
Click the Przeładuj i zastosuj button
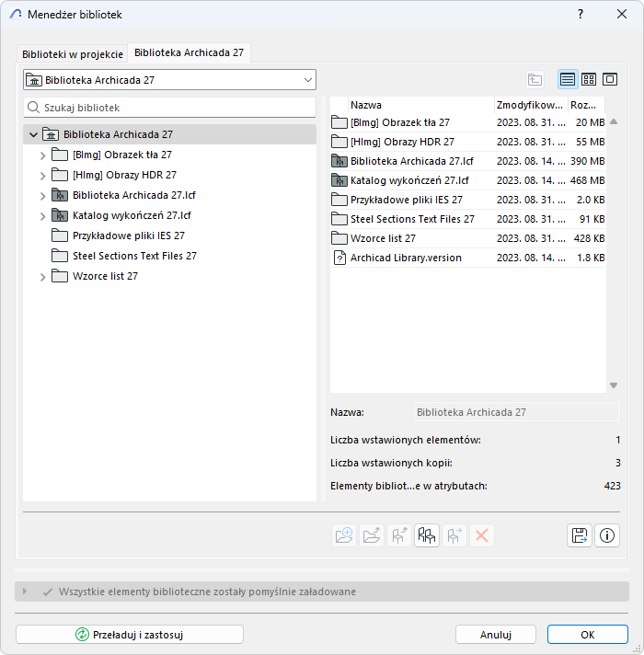tap(130, 635)
